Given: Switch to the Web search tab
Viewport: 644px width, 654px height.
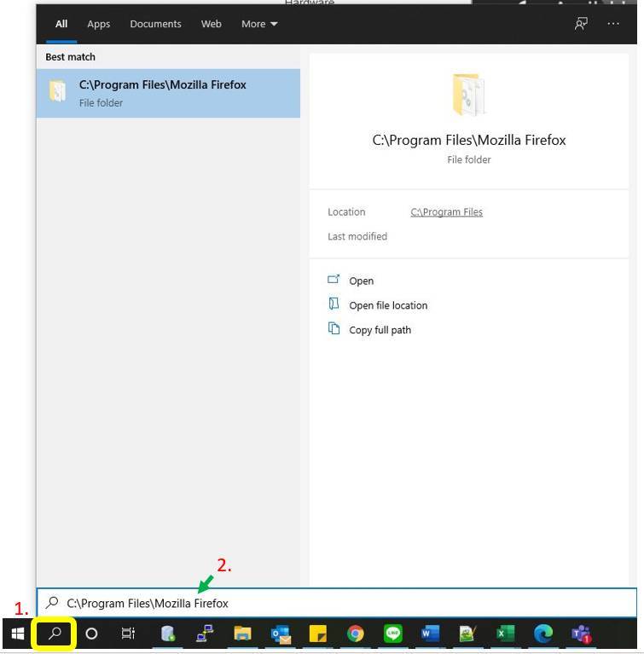Looking at the screenshot, I should pos(212,24).
